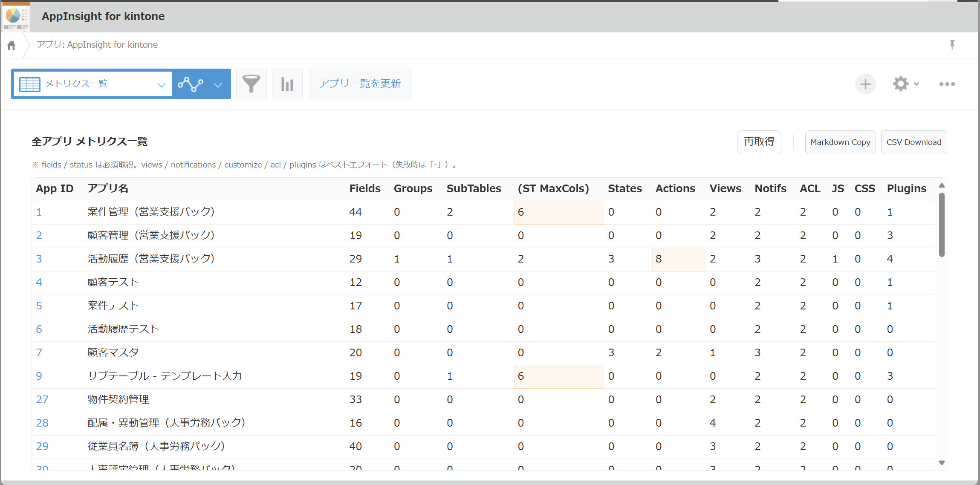980x485 pixels.
Task: Click the pin icon at top right
Action: click(952, 45)
